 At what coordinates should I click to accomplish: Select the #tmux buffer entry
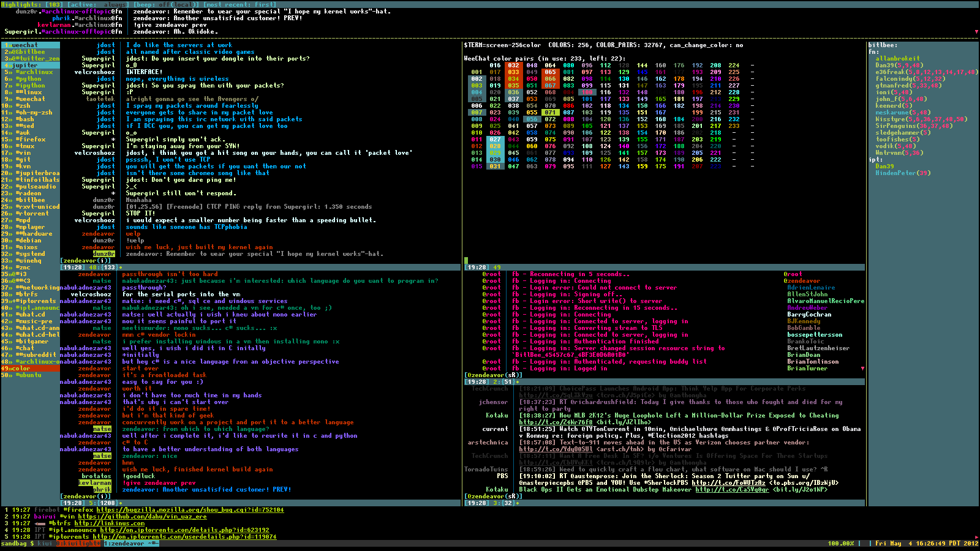(x=30, y=146)
